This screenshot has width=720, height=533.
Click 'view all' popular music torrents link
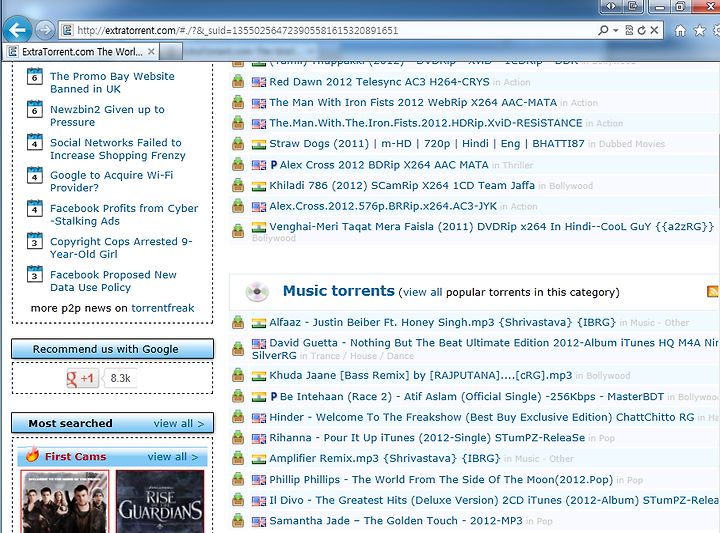click(x=422, y=292)
